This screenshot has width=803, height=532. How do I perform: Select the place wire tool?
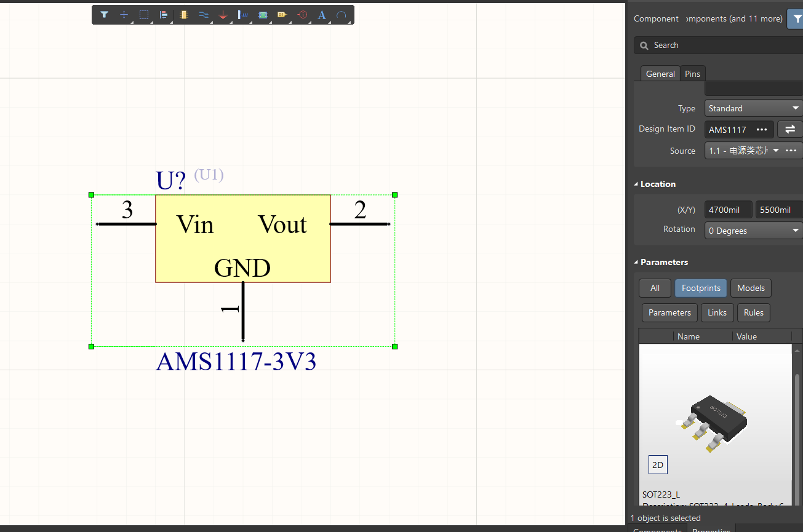pyautogui.click(x=203, y=15)
